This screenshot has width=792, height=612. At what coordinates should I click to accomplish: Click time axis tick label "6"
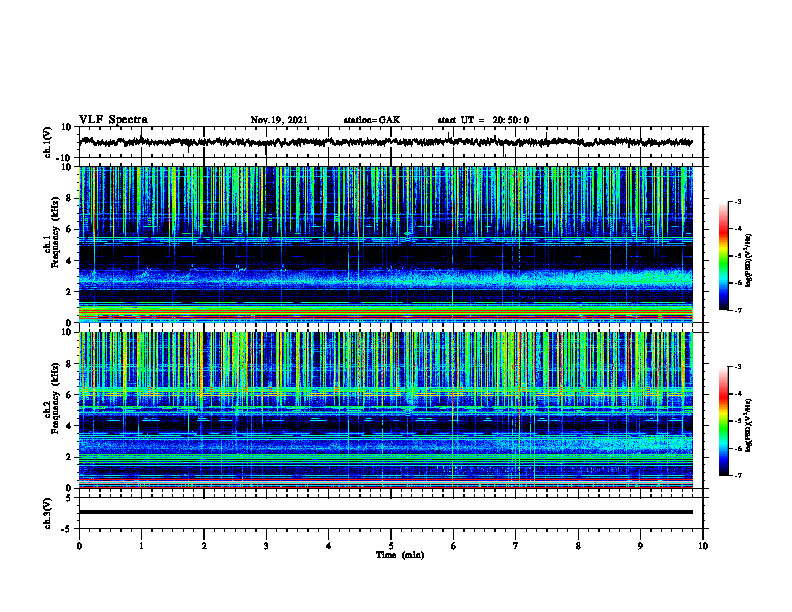point(453,546)
